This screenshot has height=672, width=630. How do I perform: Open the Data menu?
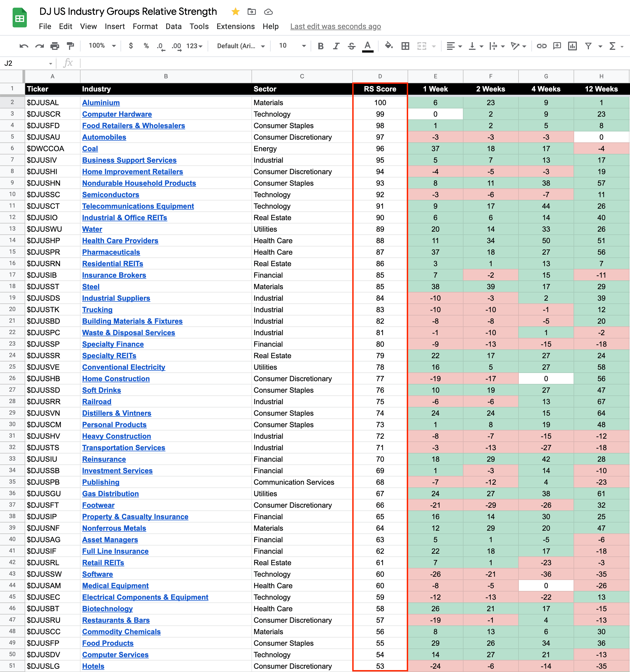pos(173,26)
